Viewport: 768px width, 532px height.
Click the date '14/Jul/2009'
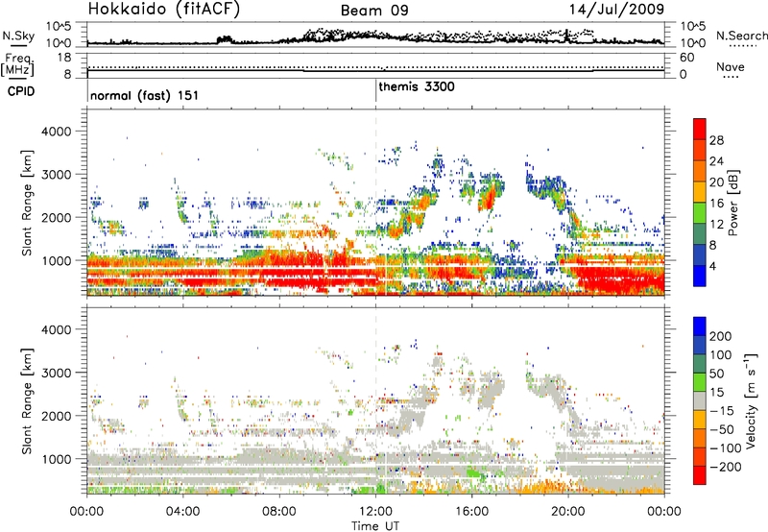pyautogui.click(x=616, y=10)
